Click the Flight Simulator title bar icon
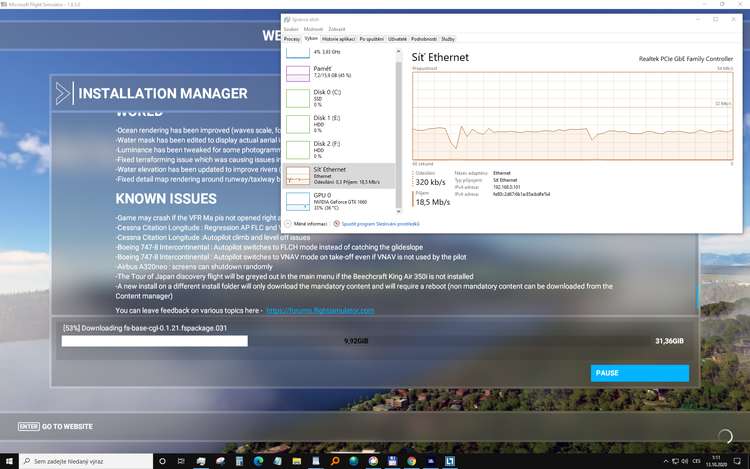 tap(4, 4)
